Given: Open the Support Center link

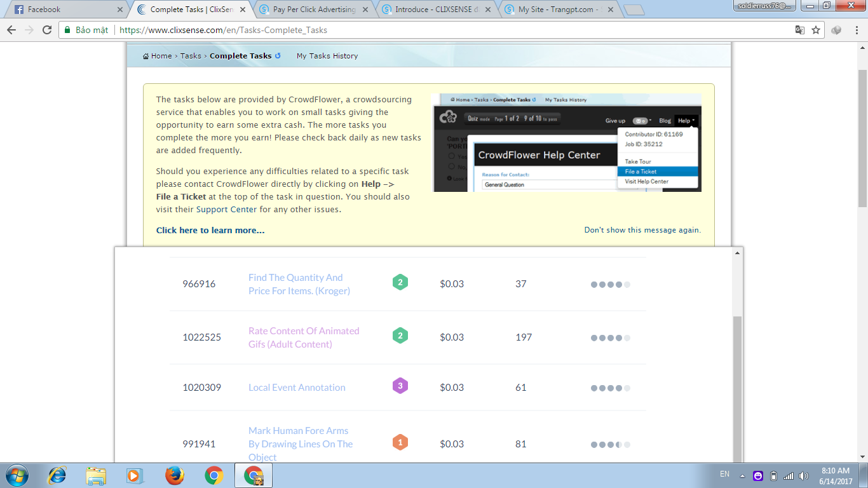Looking at the screenshot, I should coord(227,209).
